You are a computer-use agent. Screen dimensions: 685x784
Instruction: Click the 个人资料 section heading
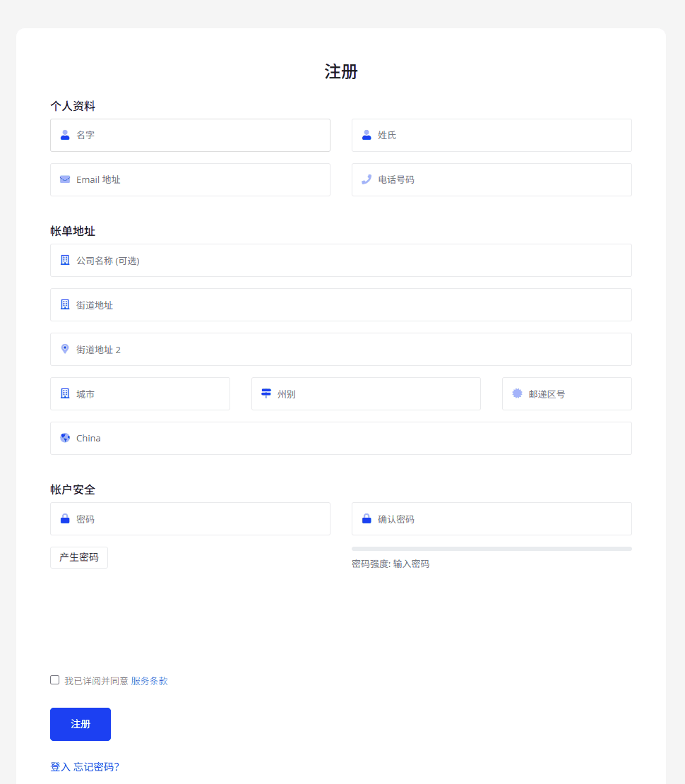(x=73, y=106)
